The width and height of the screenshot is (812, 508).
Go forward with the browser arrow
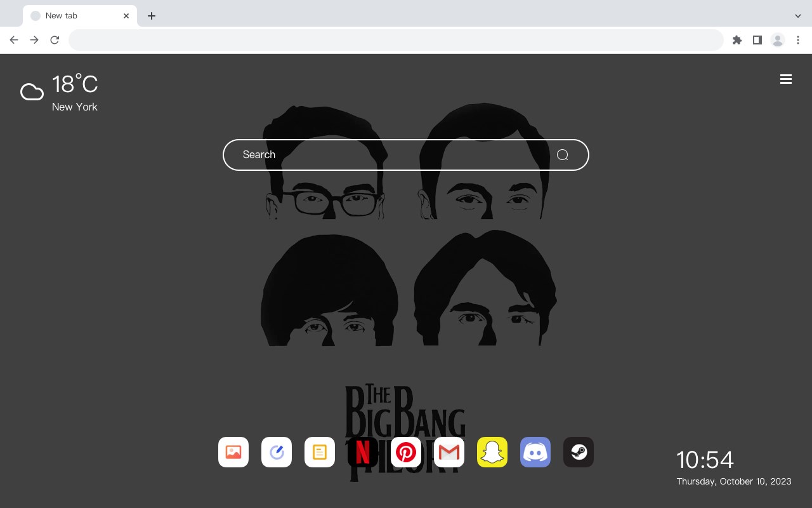pyautogui.click(x=34, y=40)
